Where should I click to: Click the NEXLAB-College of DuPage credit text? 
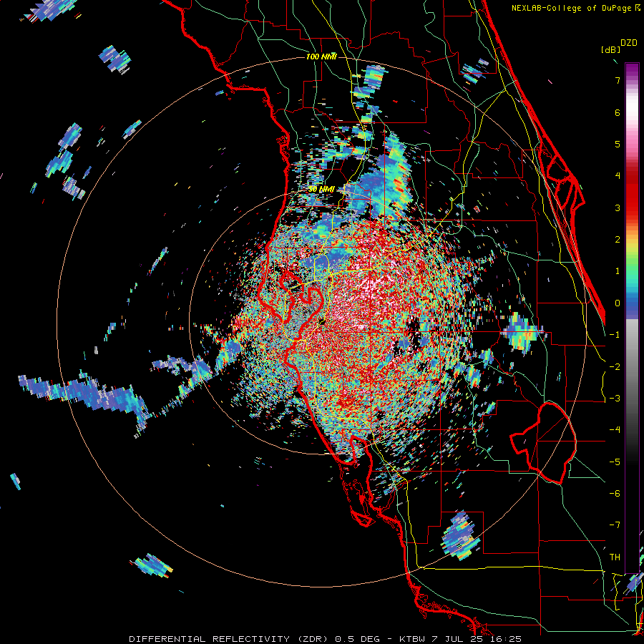[575, 8]
